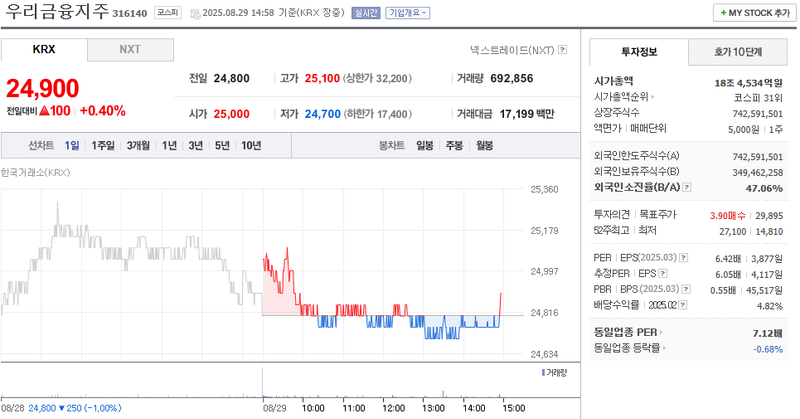Select the 3년 line chart period
This screenshot has height=419, width=800.
click(x=195, y=146)
